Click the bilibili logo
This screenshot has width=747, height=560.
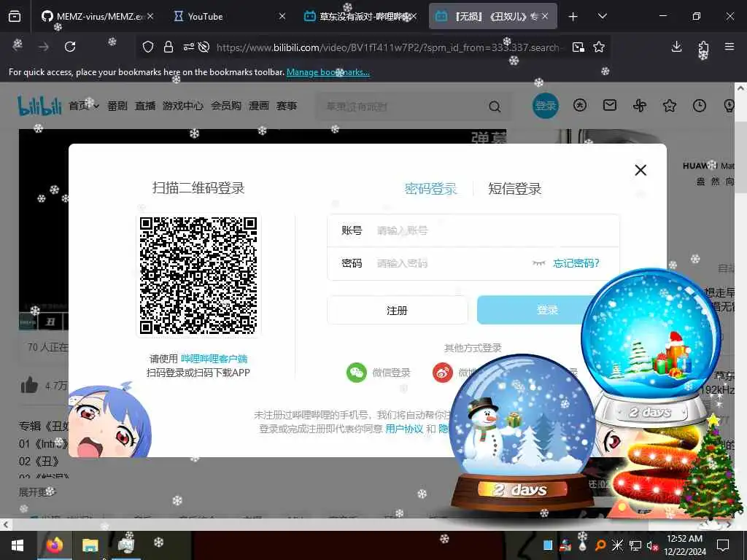(39, 105)
